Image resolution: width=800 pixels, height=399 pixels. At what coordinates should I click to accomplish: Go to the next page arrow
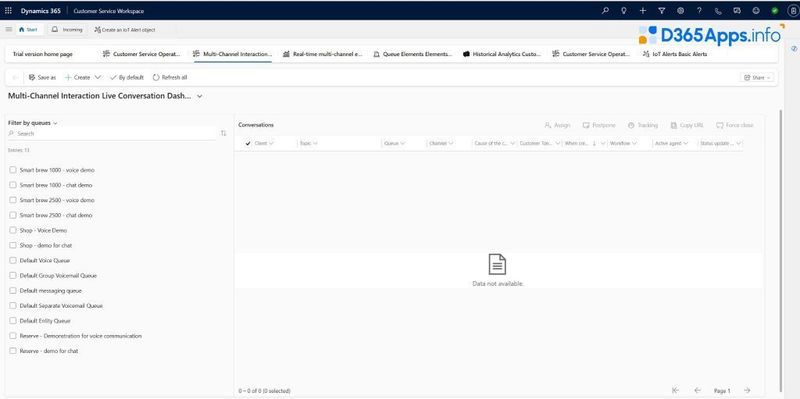[x=747, y=390]
